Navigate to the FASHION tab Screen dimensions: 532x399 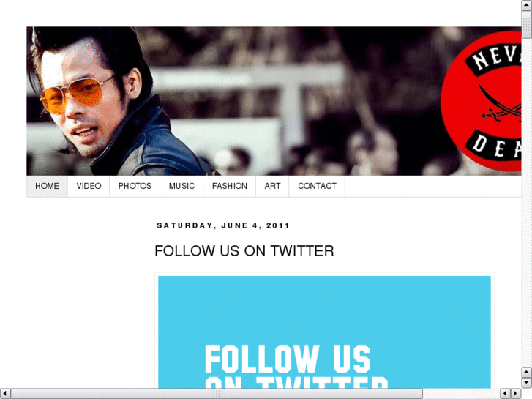[x=229, y=186]
